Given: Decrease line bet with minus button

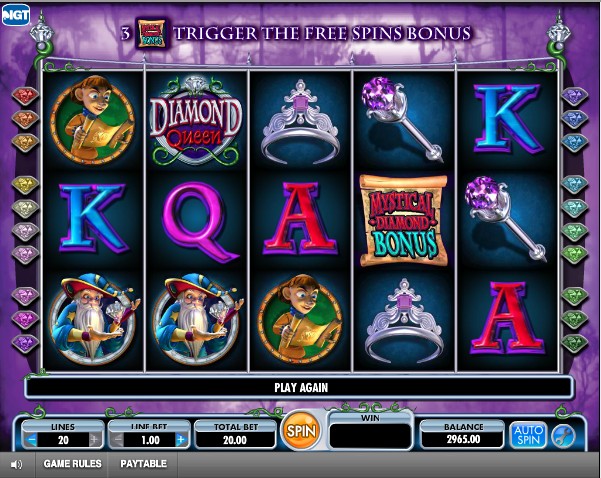Looking at the screenshot, I should coord(119,440).
